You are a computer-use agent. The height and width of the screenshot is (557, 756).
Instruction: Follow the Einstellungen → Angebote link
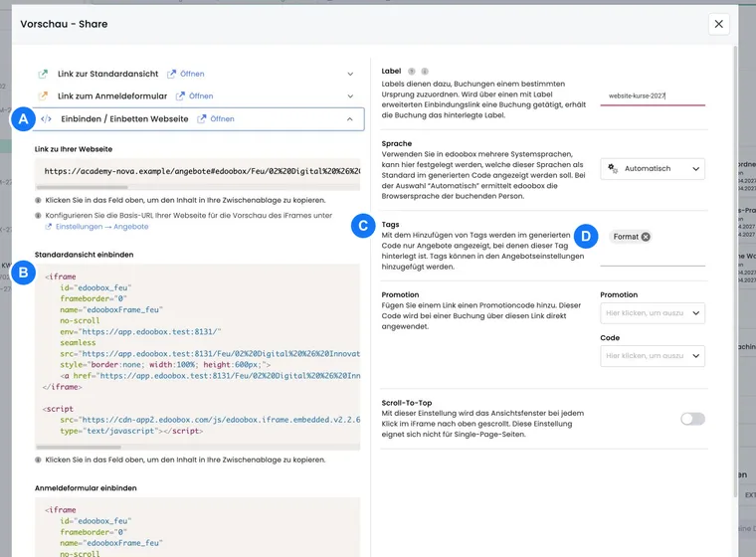pos(101,227)
